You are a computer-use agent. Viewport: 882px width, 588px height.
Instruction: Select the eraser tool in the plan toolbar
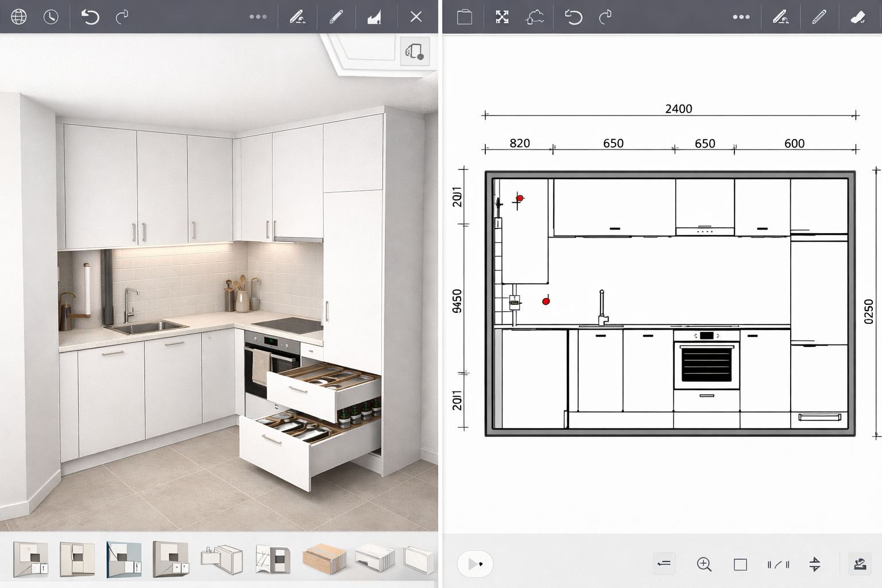pyautogui.click(x=858, y=17)
